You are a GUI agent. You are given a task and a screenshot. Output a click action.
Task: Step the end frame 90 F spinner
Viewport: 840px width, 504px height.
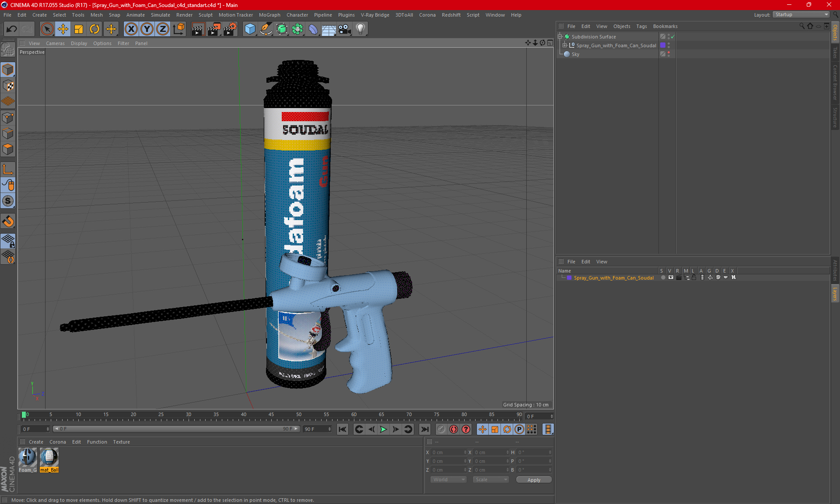(x=329, y=429)
